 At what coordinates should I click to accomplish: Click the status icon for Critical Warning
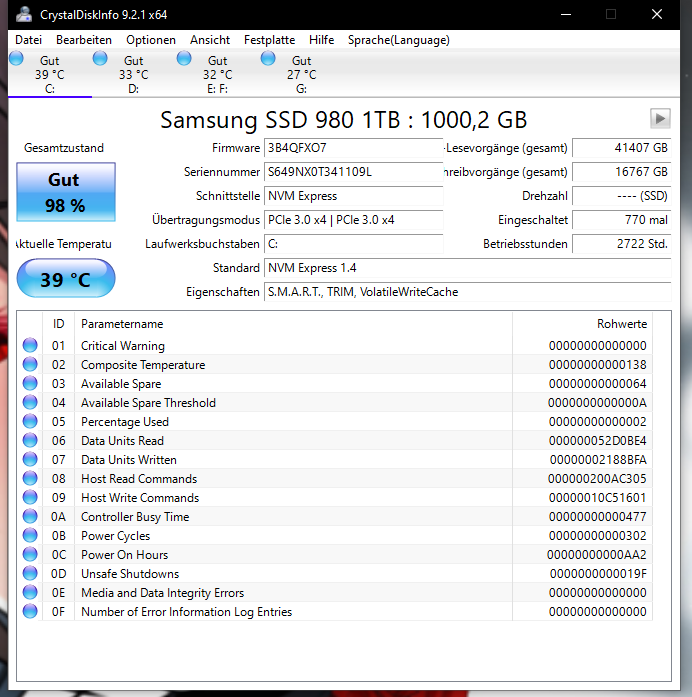pos(30,345)
